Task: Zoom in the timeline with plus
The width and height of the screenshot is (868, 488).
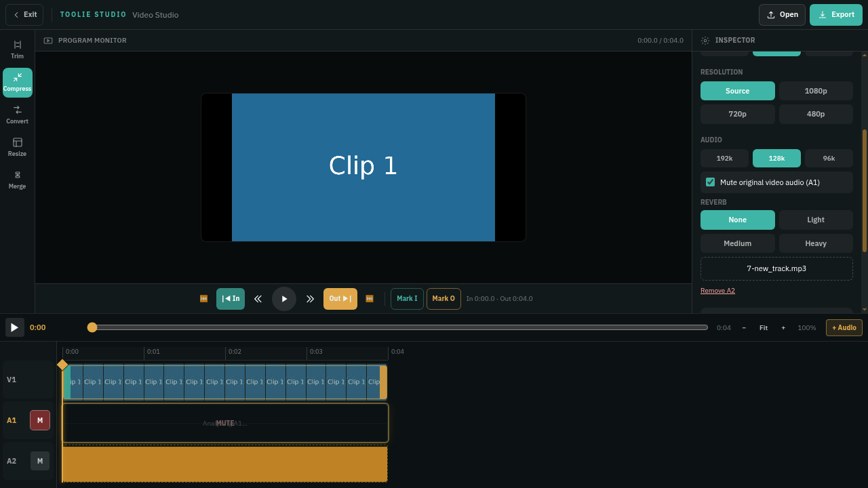Action: (783, 327)
